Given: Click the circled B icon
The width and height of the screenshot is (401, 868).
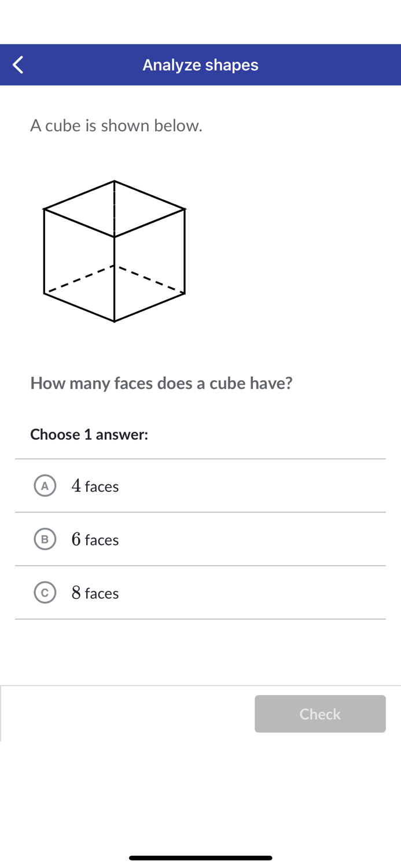Looking at the screenshot, I should point(45,539).
